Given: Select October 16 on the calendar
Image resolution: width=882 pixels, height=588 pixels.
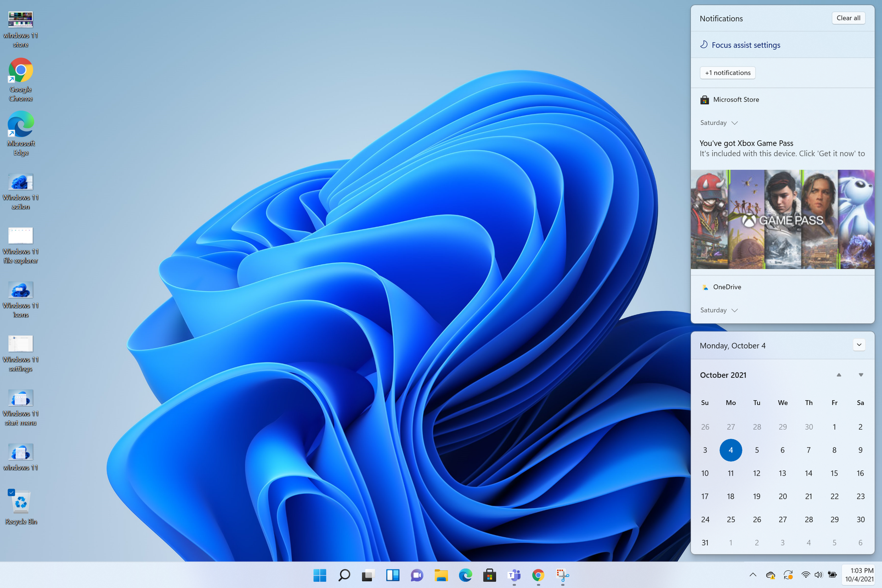Looking at the screenshot, I should [x=860, y=473].
